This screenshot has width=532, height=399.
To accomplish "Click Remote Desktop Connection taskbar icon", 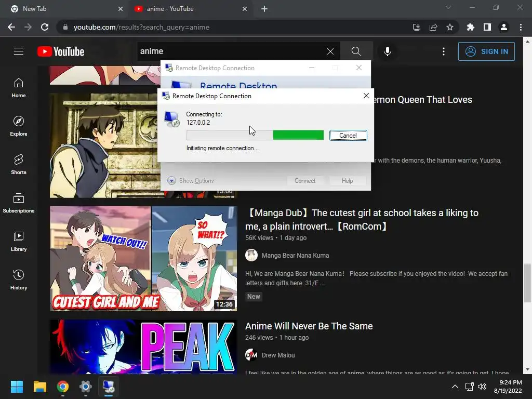I will tap(109, 387).
